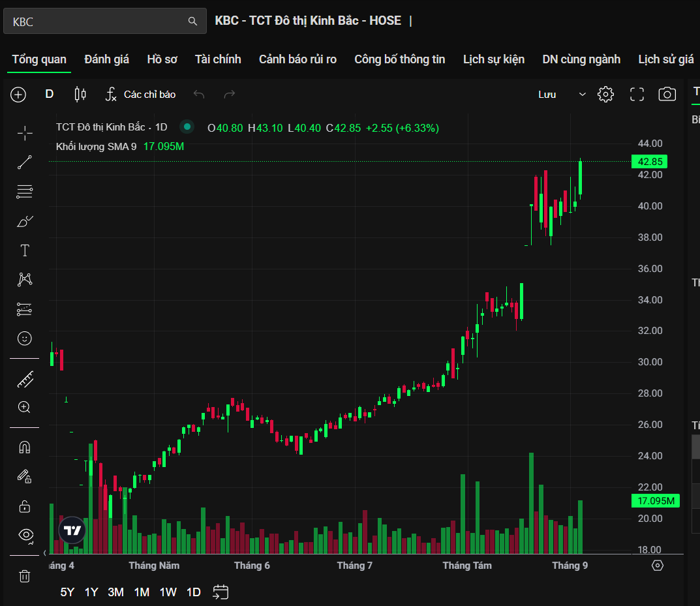Screen dimensions: 700x606
Task: Choose the Fibonacci retracement tool
Action: click(x=25, y=192)
